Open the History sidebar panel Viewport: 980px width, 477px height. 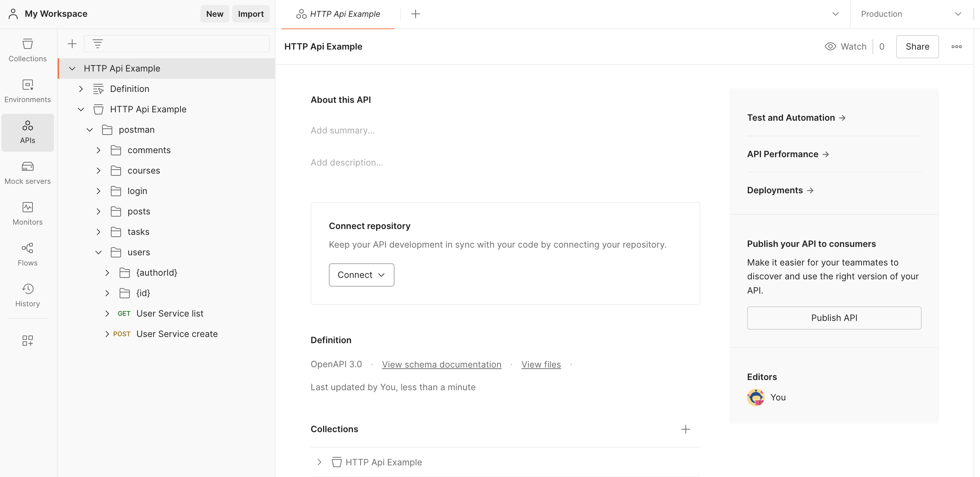coord(27,295)
